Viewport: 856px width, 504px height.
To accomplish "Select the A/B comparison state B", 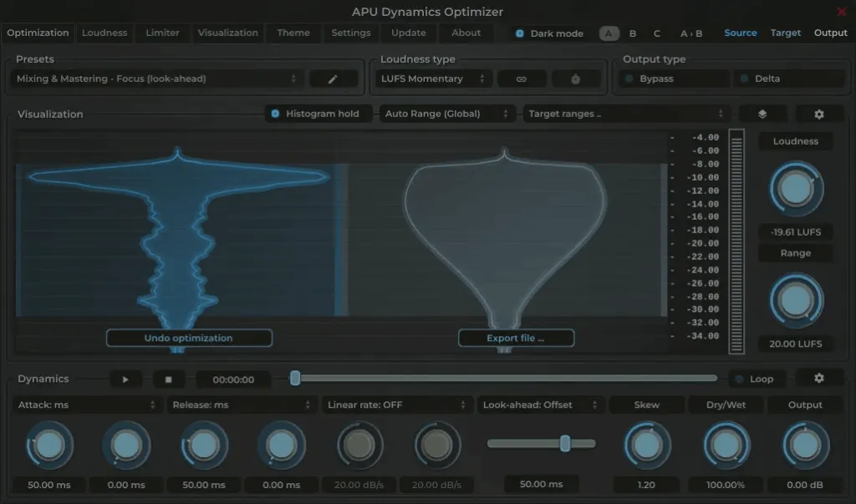I will tap(632, 33).
